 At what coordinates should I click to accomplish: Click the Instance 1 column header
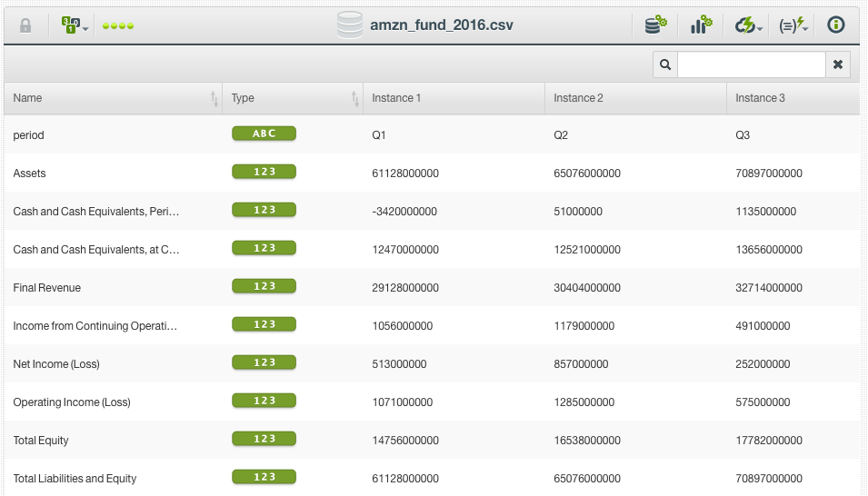tap(454, 98)
